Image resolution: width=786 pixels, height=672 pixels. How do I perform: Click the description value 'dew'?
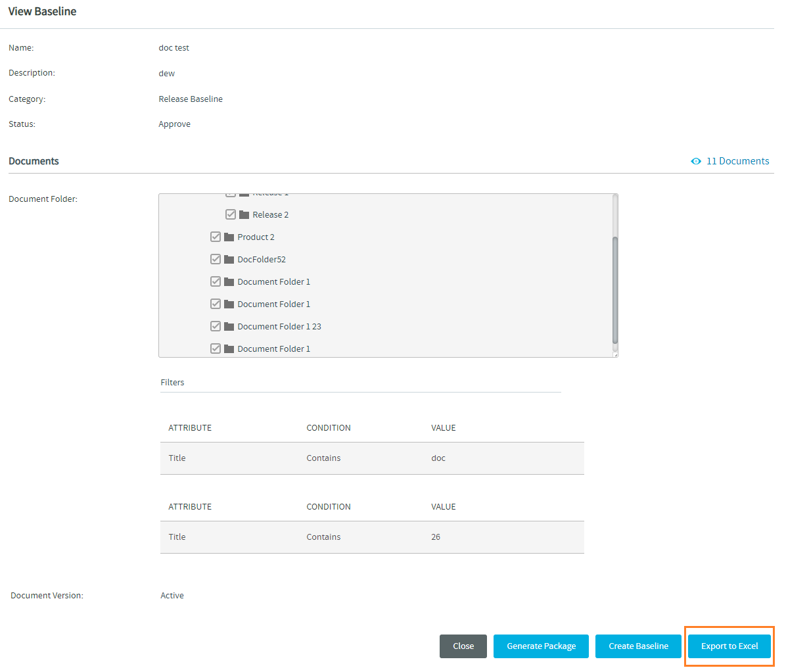click(167, 73)
